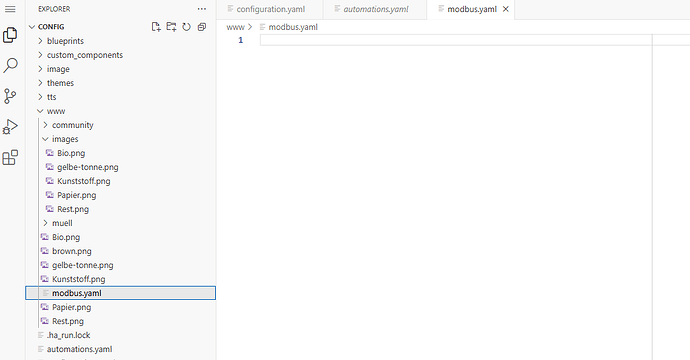
Task: Click the www breadcrumb segment
Action: [235, 27]
